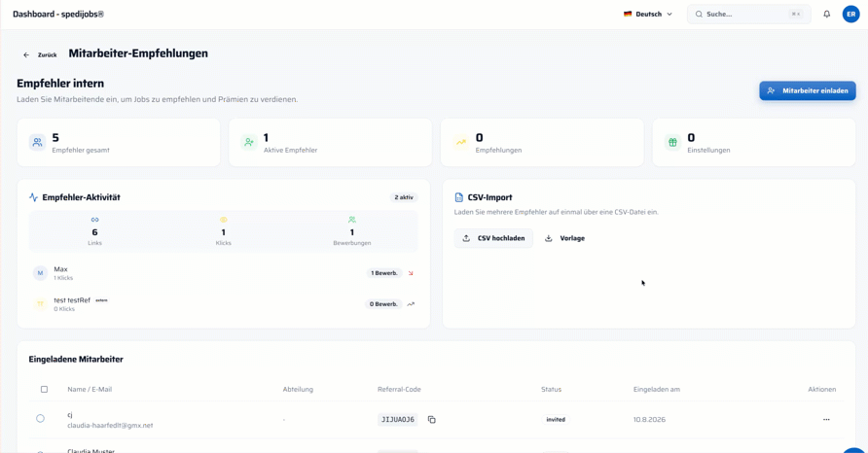Click the German flag icon
The width and height of the screenshot is (868, 453).
[x=628, y=15]
